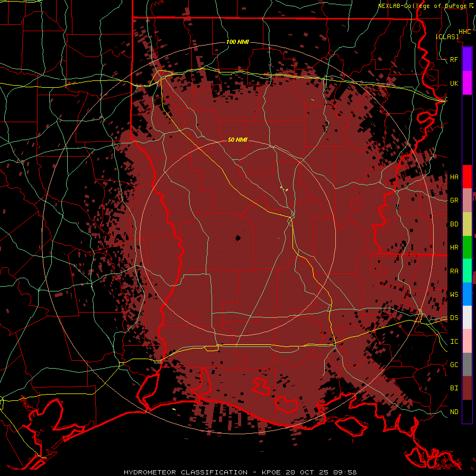This screenshot has width=476, height=476.
Task: Click the DS legend label
Action: click(x=454, y=318)
